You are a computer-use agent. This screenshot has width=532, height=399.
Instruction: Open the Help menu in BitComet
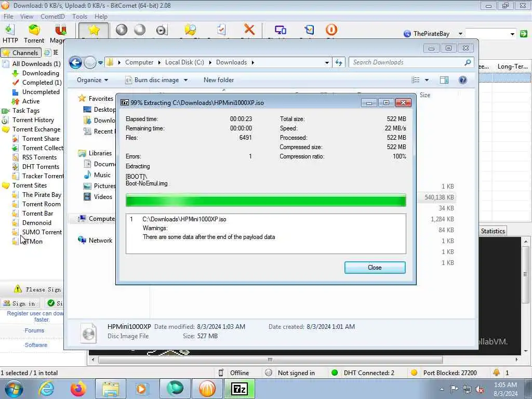coord(101,16)
